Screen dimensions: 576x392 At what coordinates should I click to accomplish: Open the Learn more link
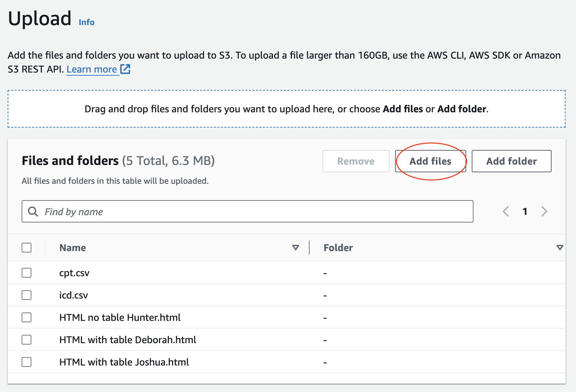pos(92,69)
